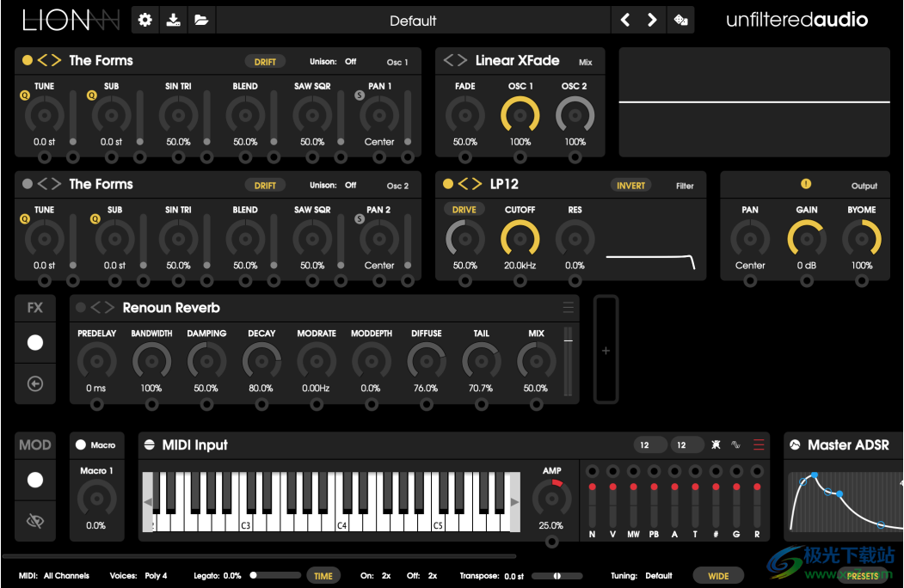This screenshot has width=904, height=588.
Task: Click the MIDI Input module icon
Action: [x=150, y=444]
